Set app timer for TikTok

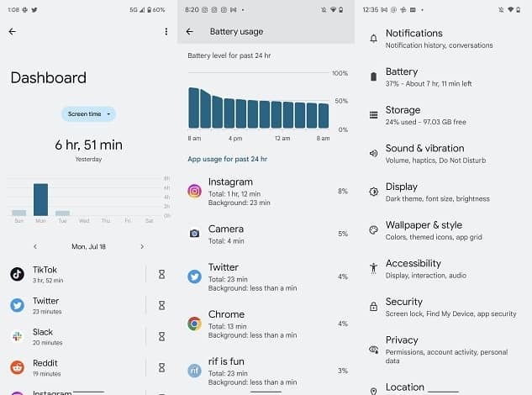(162, 274)
